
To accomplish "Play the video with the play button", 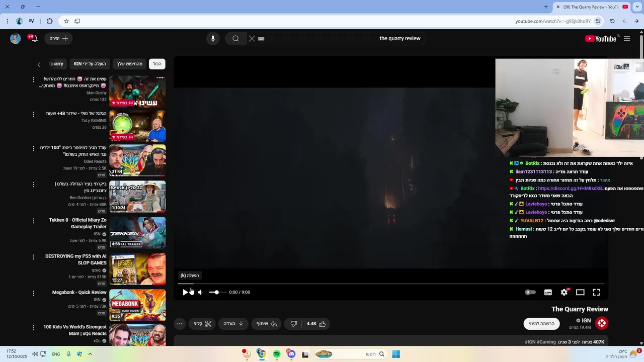I will (x=185, y=292).
